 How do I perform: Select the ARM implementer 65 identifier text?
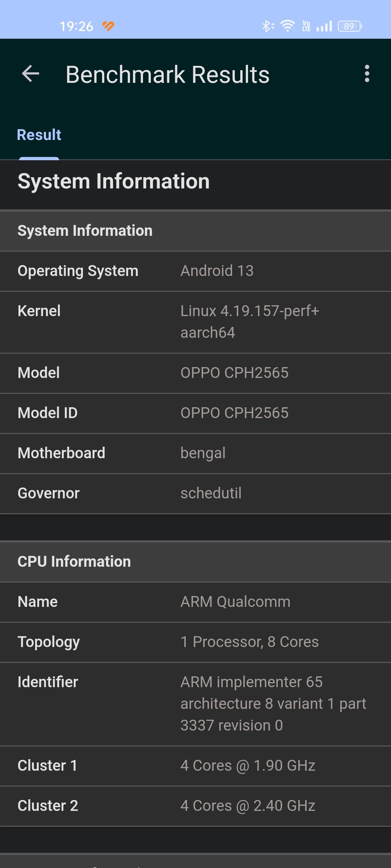click(x=273, y=704)
